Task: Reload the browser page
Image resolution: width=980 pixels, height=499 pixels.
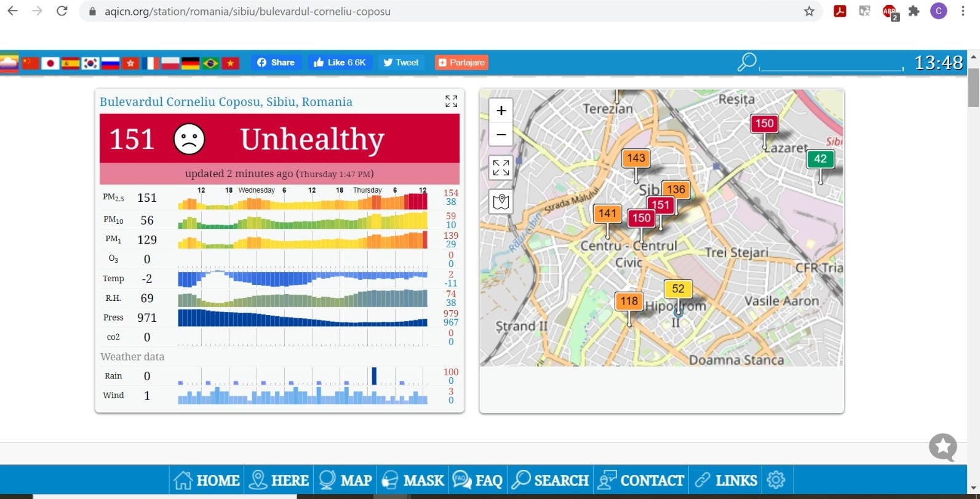Action: tap(62, 11)
